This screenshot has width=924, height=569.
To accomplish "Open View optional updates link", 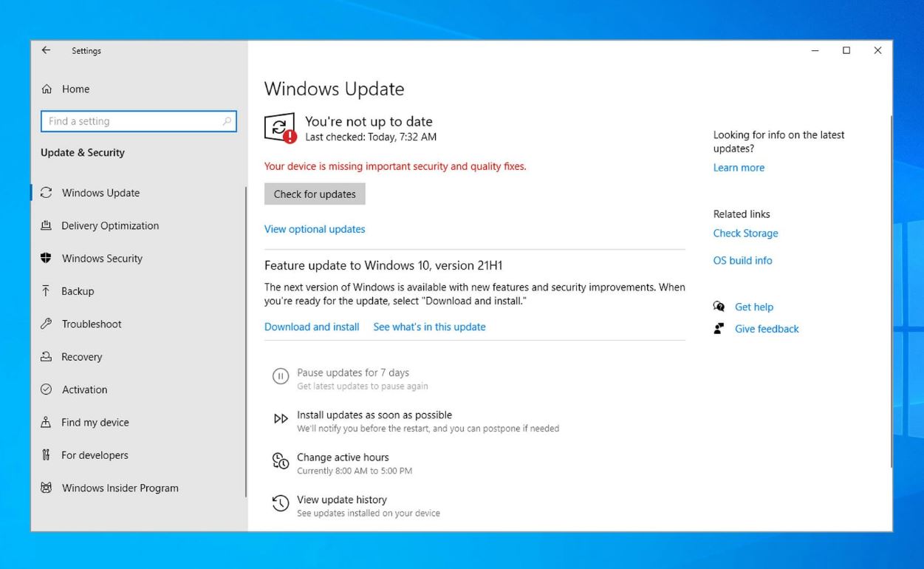I will pyautogui.click(x=315, y=229).
